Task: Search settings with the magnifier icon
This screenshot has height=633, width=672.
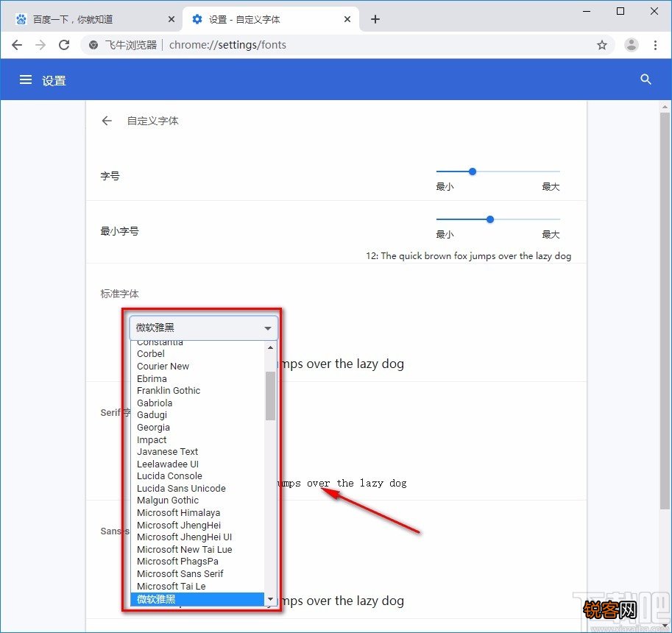Action: [x=646, y=79]
